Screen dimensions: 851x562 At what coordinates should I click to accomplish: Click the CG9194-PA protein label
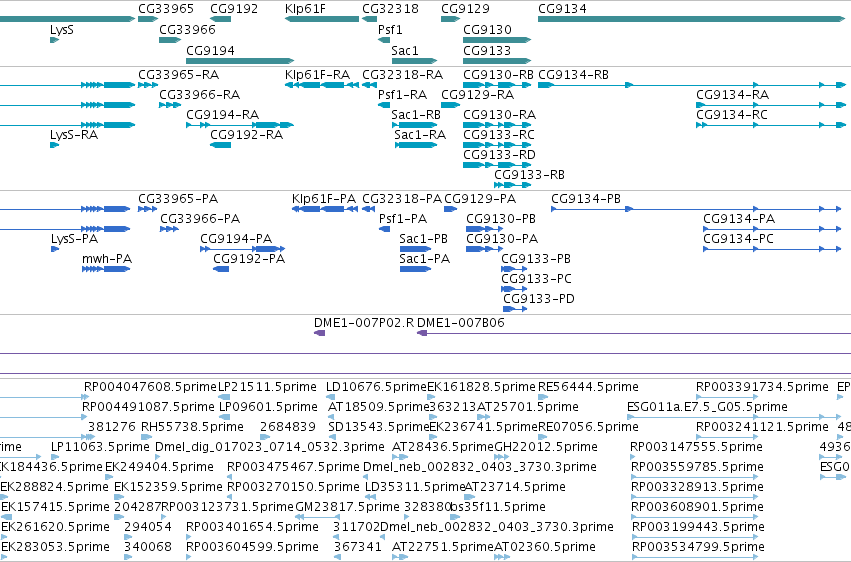coord(236,239)
